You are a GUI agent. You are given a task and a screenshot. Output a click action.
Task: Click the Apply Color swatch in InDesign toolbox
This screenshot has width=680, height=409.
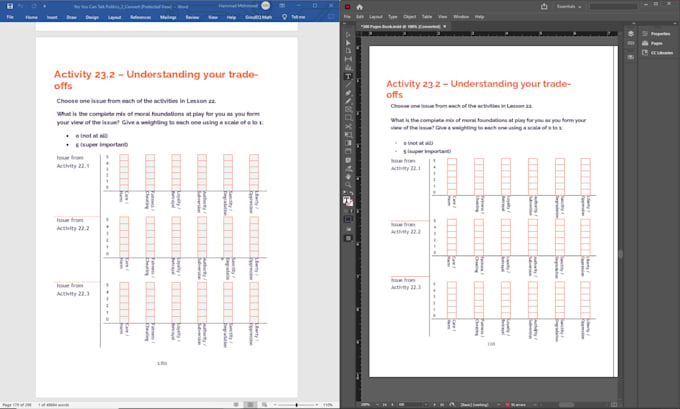(348, 219)
